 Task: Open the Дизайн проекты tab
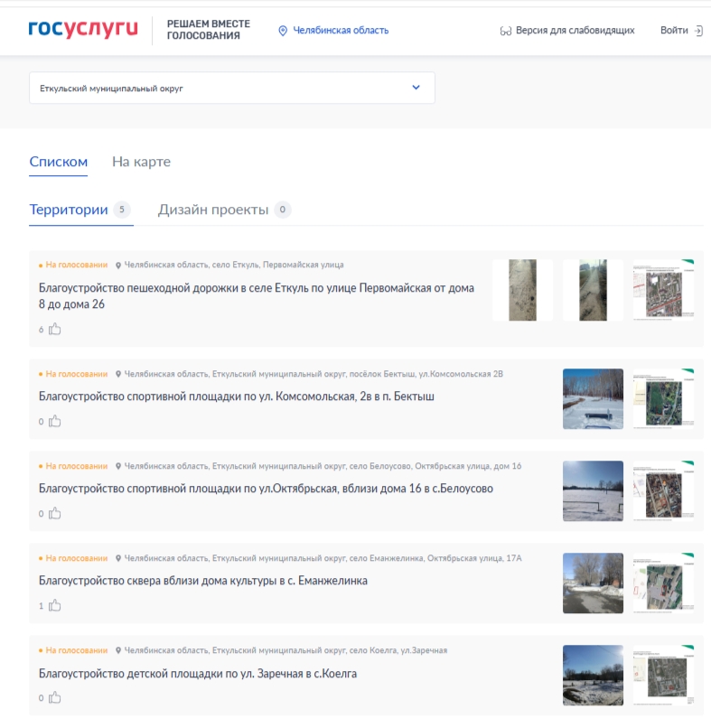point(213,210)
